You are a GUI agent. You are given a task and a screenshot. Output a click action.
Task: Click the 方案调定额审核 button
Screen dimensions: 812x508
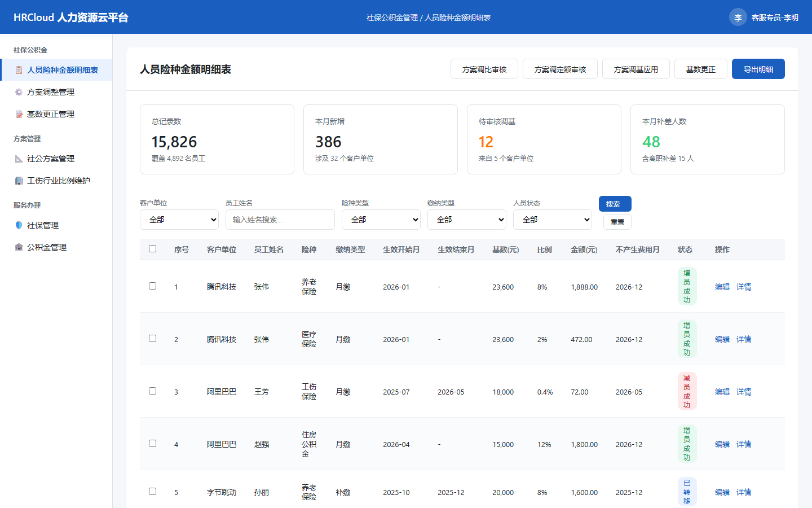click(560, 69)
